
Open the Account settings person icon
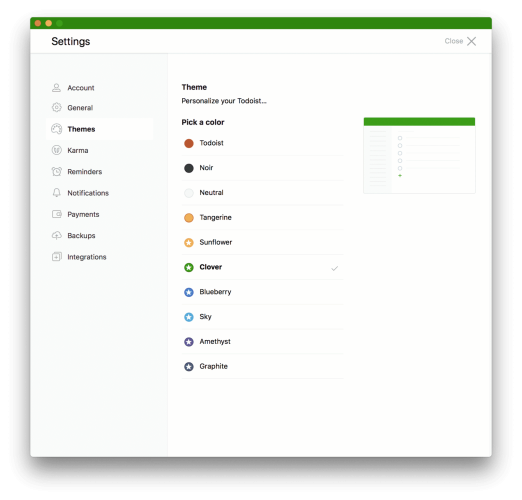click(x=56, y=88)
